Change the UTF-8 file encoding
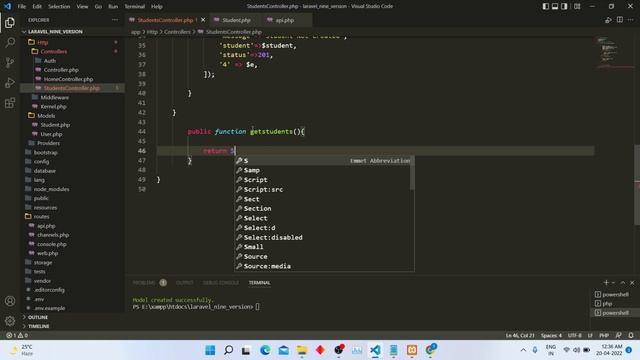The width and height of the screenshot is (640, 360). pyautogui.click(x=575, y=335)
